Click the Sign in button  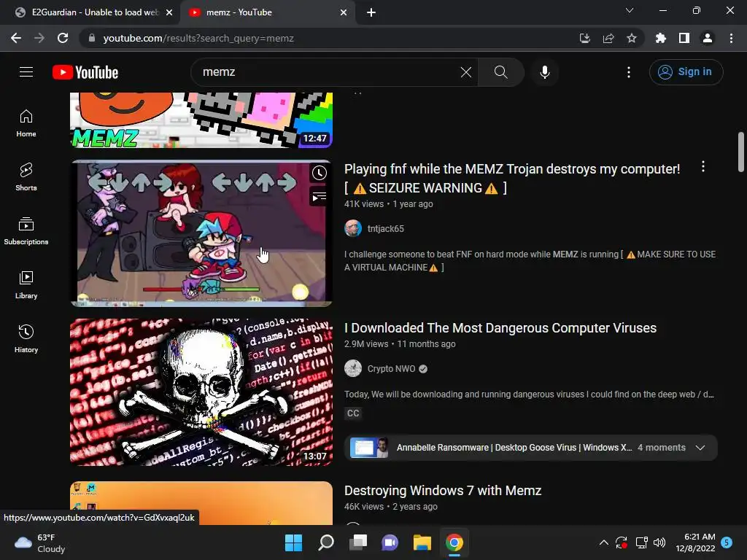[686, 72]
